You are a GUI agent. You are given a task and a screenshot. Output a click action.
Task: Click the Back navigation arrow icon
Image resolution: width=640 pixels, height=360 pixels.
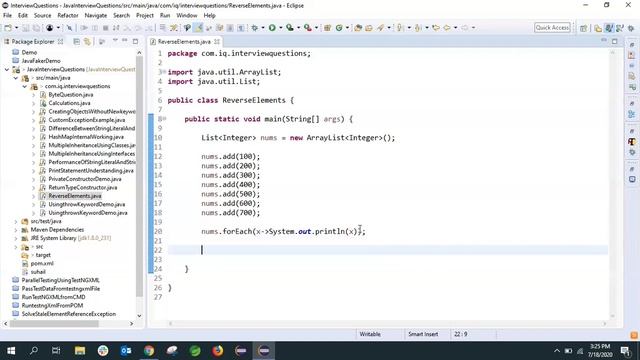(447, 28)
